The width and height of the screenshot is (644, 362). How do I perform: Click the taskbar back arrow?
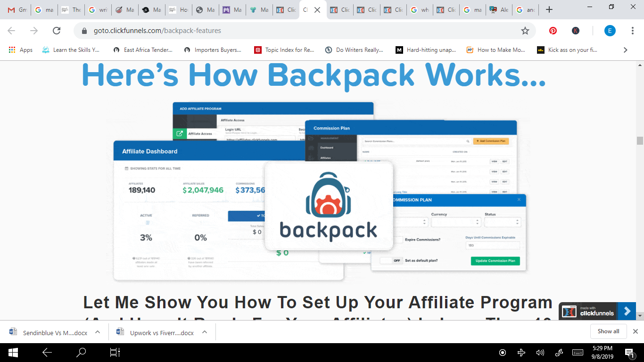47,353
